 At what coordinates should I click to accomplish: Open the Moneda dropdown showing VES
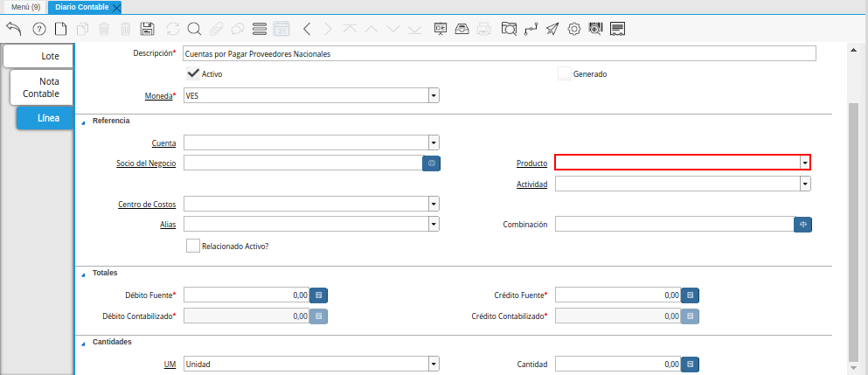434,95
